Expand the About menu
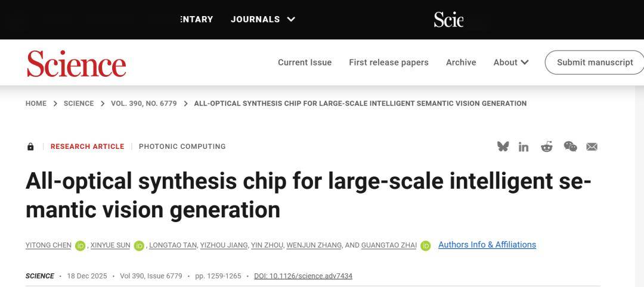644x287 pixels. (511, 63)
